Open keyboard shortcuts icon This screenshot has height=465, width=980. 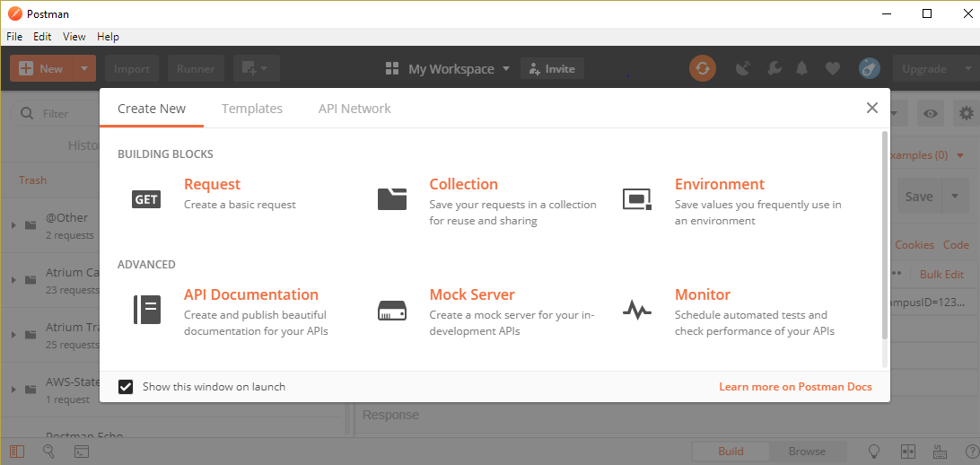[940, 452]
